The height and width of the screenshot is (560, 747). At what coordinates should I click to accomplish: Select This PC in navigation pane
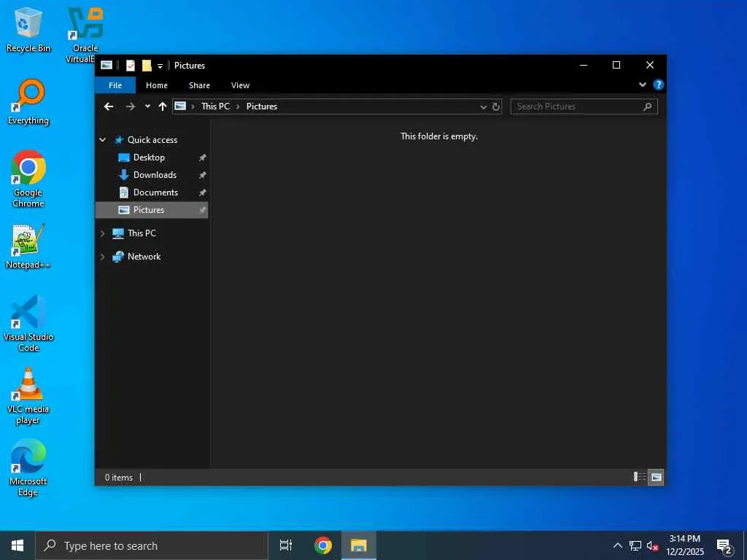(x=142, y=233)
